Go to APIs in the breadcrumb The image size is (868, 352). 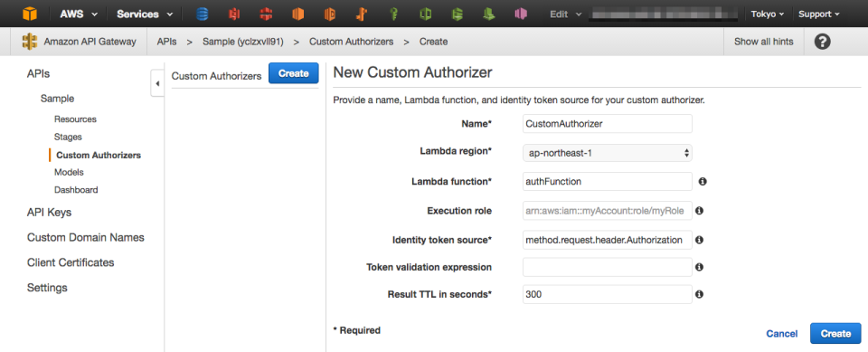pos(167,42)
